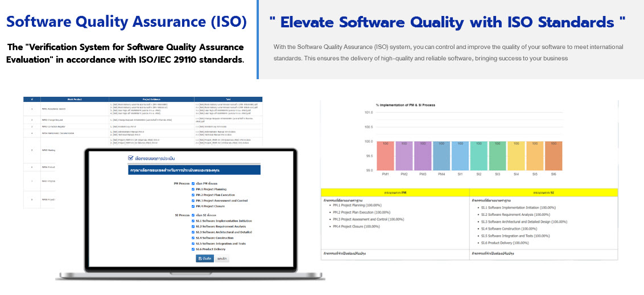Viewport: 644px width, 295px height.
Task: Click the light blue SI1 bar
Action: coord(460,155)
